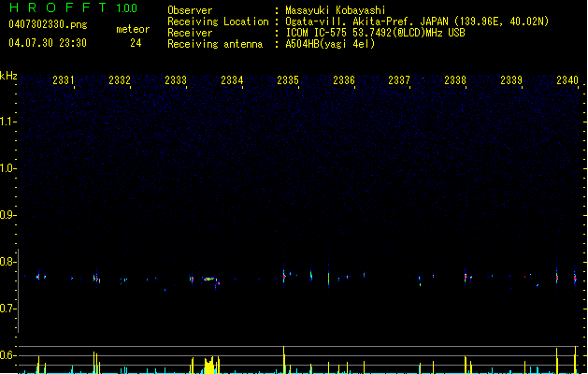The image size is (588, 374).
Task: Select the Ogata-vill. Akita-Pref. JAPAN location text
Action: (417, 22)
